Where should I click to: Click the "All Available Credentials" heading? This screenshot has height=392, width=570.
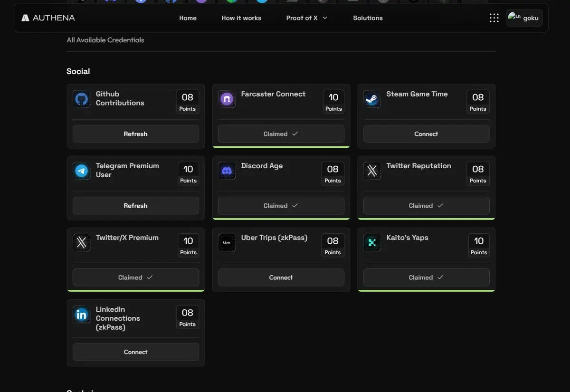[105, 40]
